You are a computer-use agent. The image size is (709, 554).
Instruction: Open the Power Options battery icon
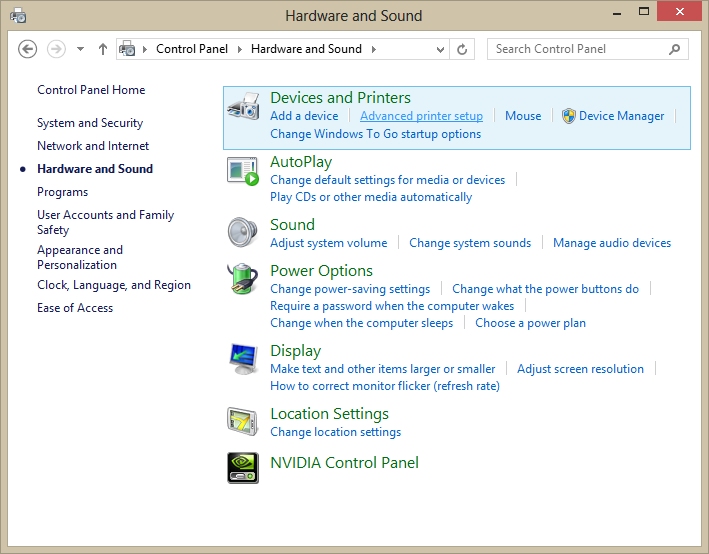pos(243,279)
